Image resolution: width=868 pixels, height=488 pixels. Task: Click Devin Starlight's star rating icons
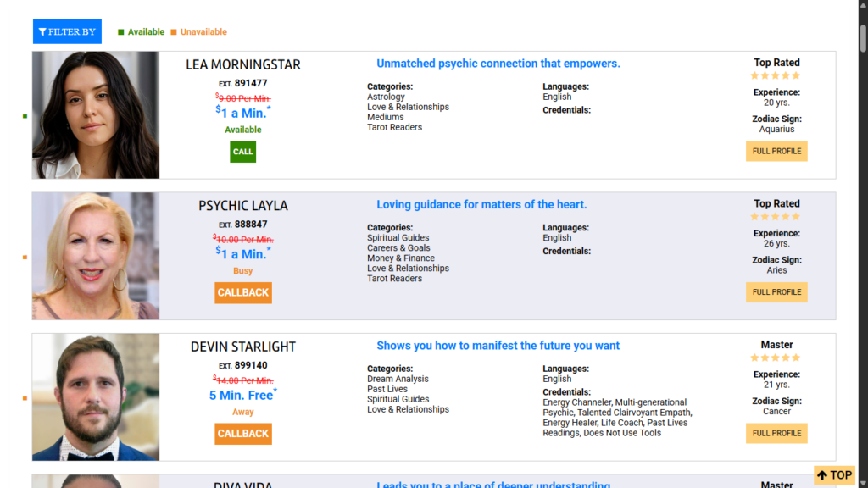coord(776,358)
